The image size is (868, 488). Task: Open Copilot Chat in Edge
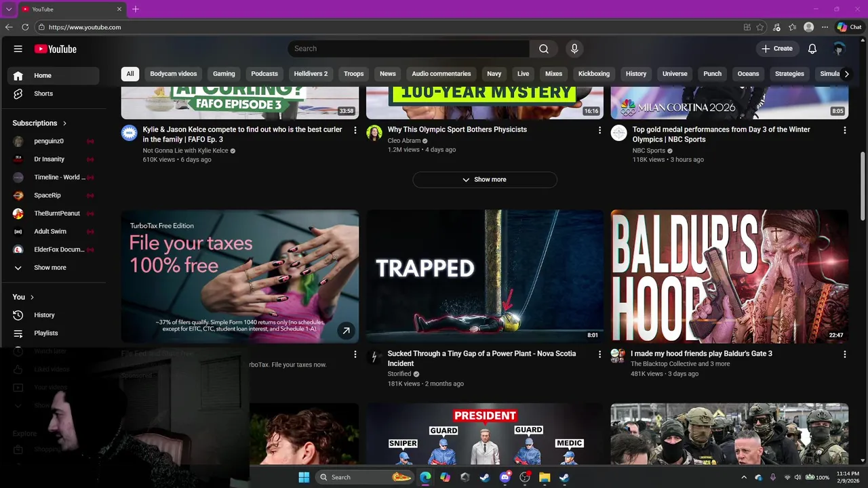849,27
